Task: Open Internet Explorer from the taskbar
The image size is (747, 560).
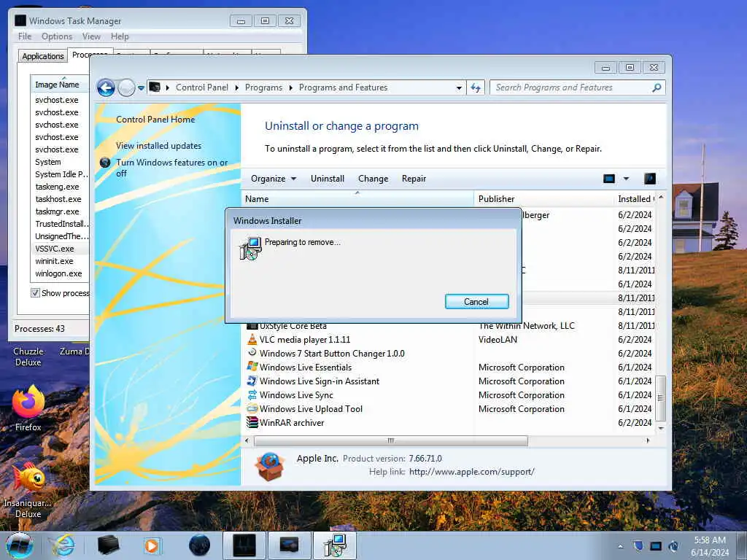Action: 63,545
